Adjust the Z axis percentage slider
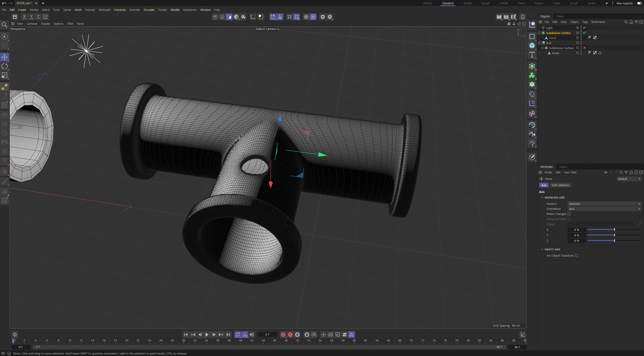The image size is (644, 356). pos(614,241)
